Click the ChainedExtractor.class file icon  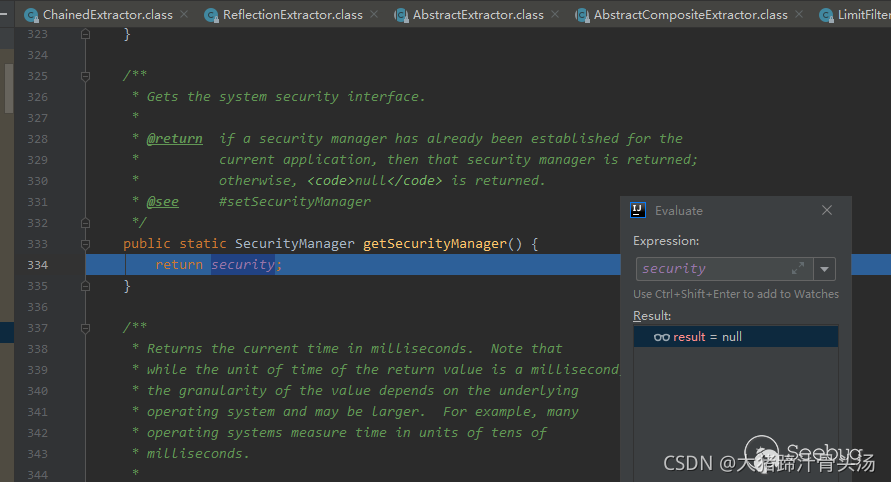click(x=31, y=15)
